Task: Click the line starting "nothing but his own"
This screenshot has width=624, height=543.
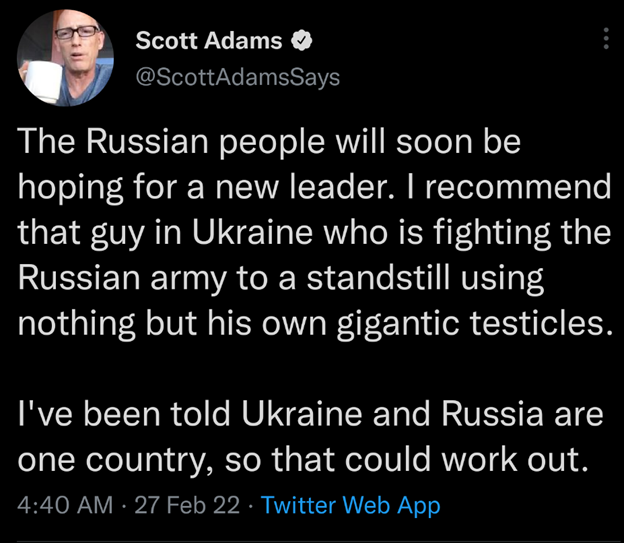Action: point(313,324)
